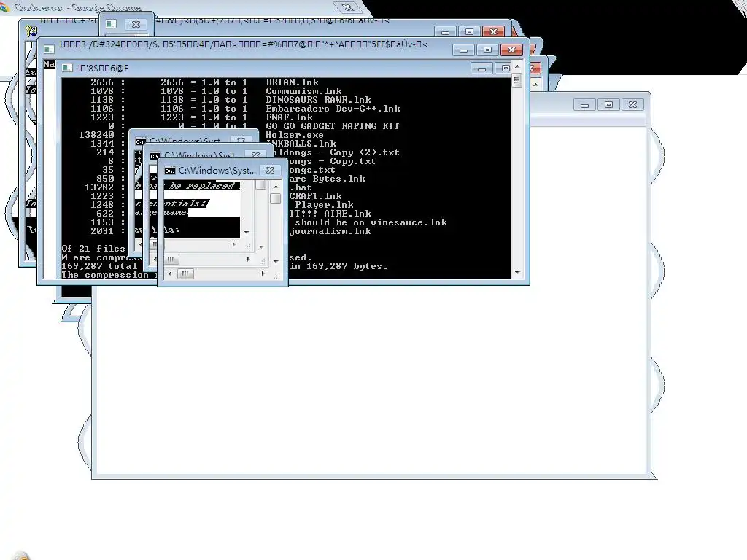Click the up arrow on the front cmd window's vertical scrollbar
The height and width of the screenshot is (560, 747).
275,187
